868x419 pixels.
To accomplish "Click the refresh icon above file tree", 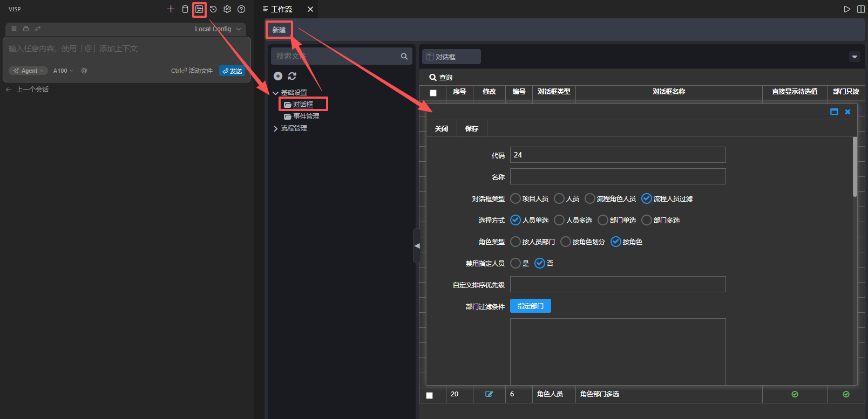I will point(292,76).
